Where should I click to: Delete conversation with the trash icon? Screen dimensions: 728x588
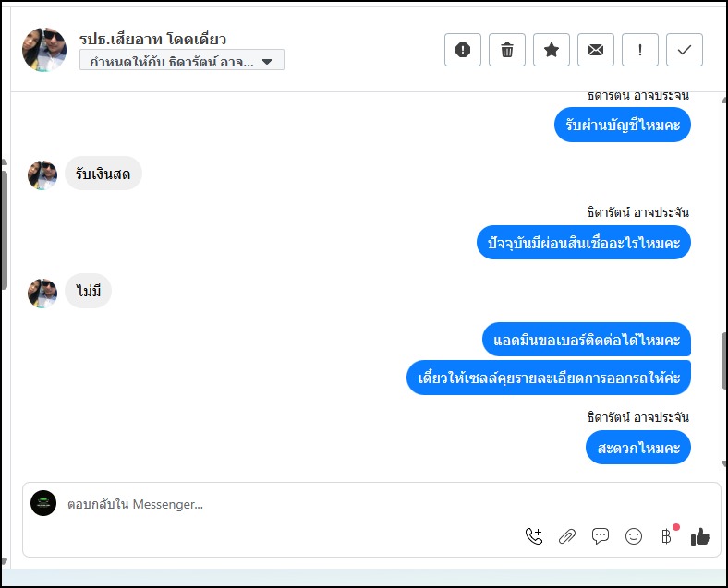tap(507, 50)
